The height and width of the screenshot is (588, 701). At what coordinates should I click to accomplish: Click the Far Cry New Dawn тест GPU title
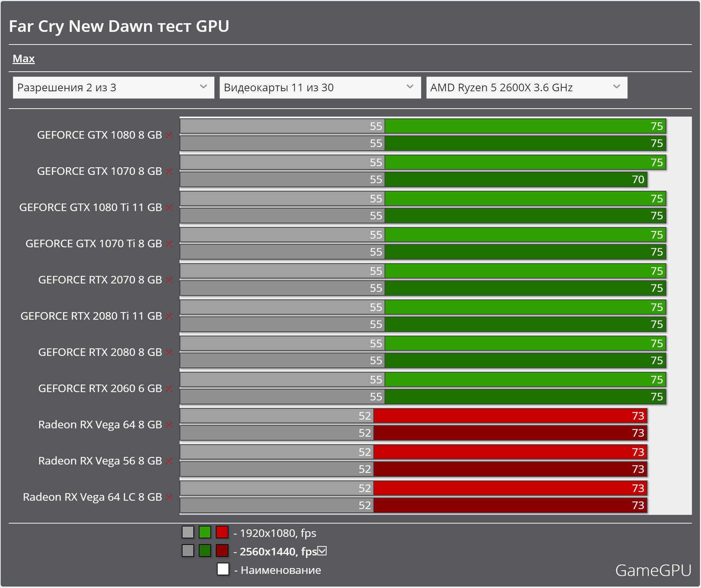(x=119, y=26)
